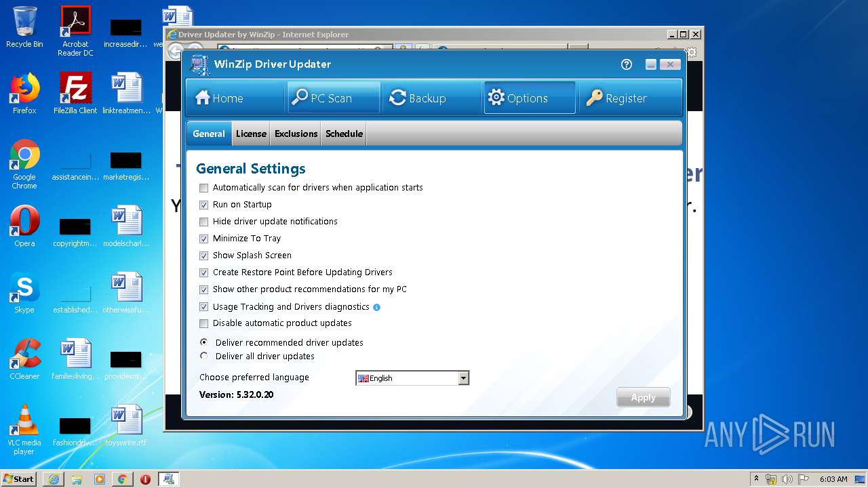This screenshot has height=488, width=868.
Task: Click the Apply button
Action: pos(644,398)
